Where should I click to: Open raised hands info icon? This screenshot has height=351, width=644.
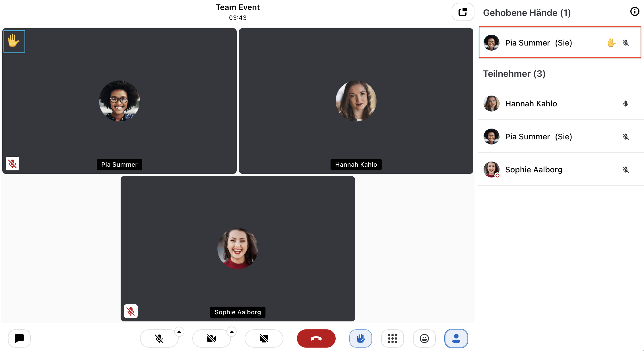pos(635,12)
